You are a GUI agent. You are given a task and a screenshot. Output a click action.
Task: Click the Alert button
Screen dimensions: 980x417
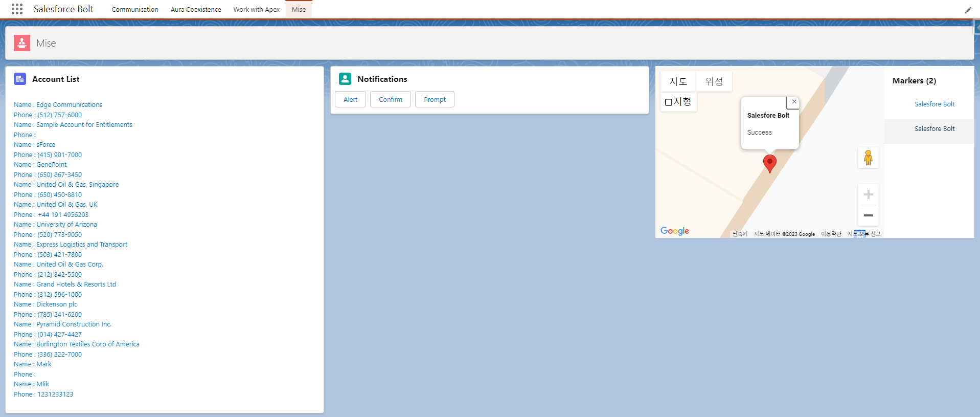[x=351, y=99]
